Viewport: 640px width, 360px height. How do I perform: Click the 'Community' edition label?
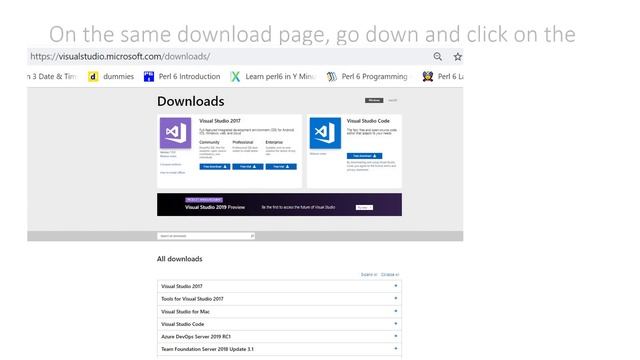coord(209,142)
